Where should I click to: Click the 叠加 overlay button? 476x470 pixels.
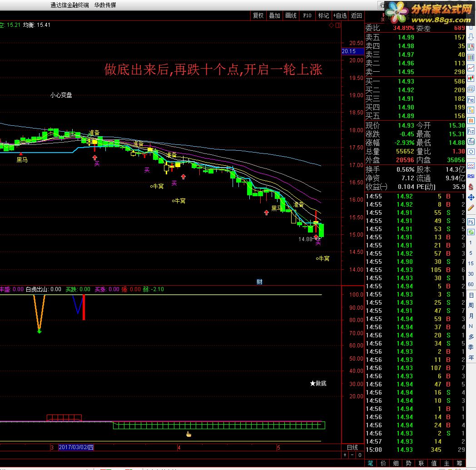pyautogui.click(x=275, y=15)
